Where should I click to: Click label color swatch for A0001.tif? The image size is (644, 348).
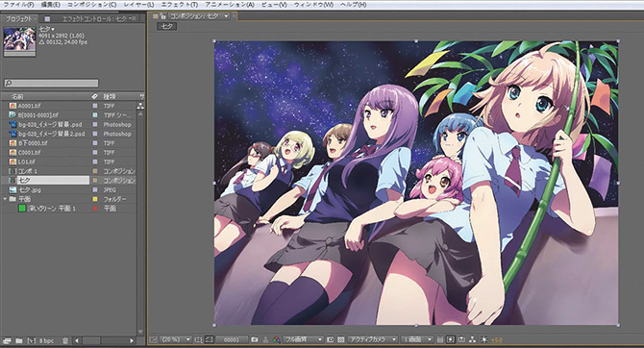pos(95,106)
